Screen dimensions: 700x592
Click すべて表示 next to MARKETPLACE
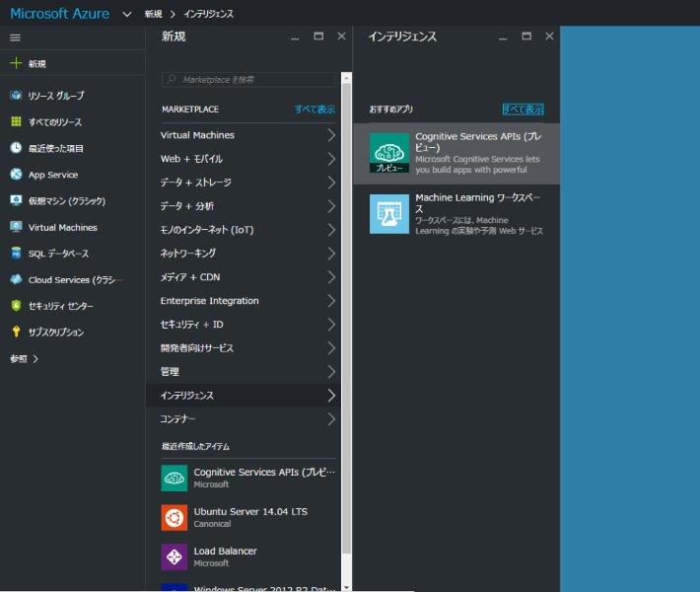(x=315, y=109)
